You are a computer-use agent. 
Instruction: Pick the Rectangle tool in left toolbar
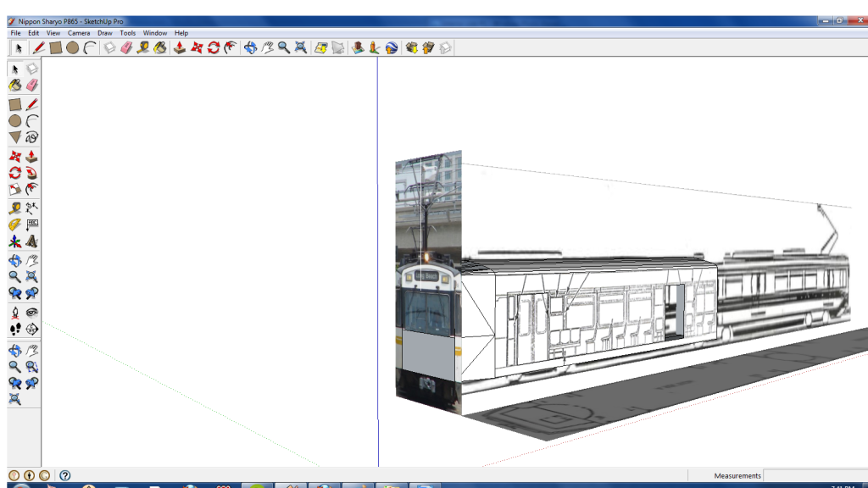(15, 104)
